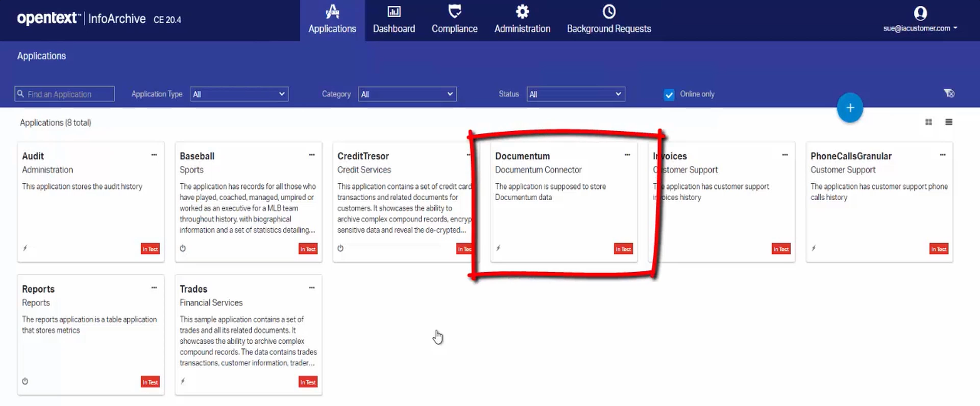
Task: Click the power icon on the CreditTresor card
Action: (340, 248)
